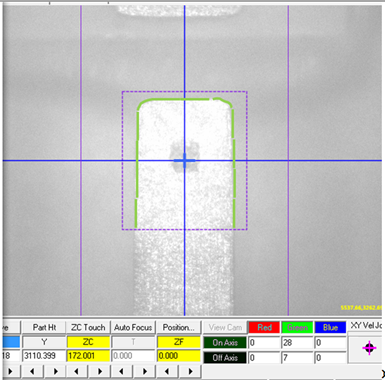Select the yellow ZC axis button
Screen dimensions: 385x380
tap(88, 342)
